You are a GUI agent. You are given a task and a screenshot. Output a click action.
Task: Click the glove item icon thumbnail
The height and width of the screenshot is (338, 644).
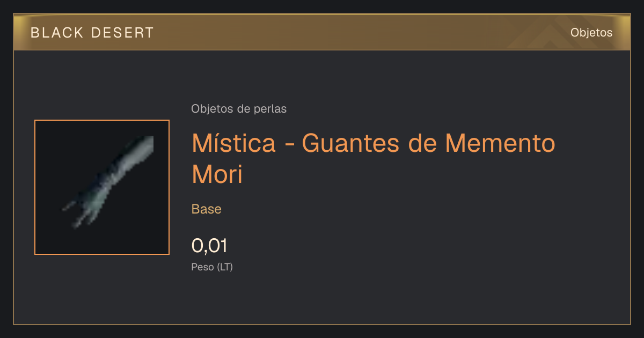tap(102, 187)
